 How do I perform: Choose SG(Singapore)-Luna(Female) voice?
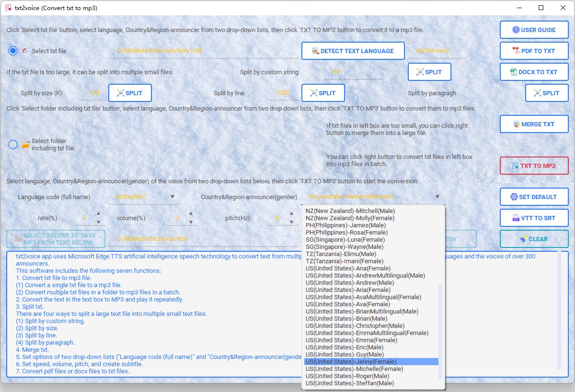pos(371,239)
